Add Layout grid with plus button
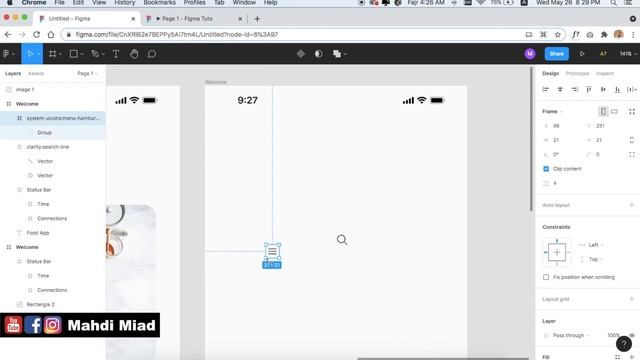Screen dimensions: 640x360 coord(632,299)
